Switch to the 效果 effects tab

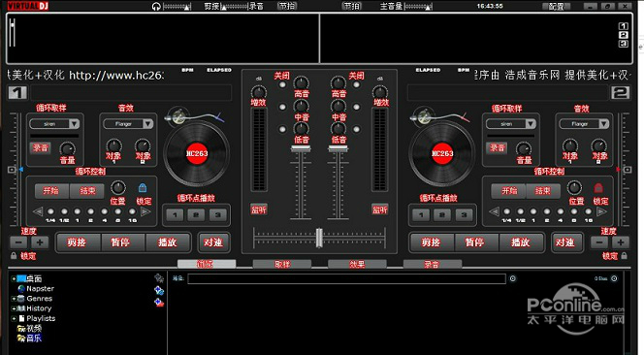pyautogui.click(x=357, y=264)
